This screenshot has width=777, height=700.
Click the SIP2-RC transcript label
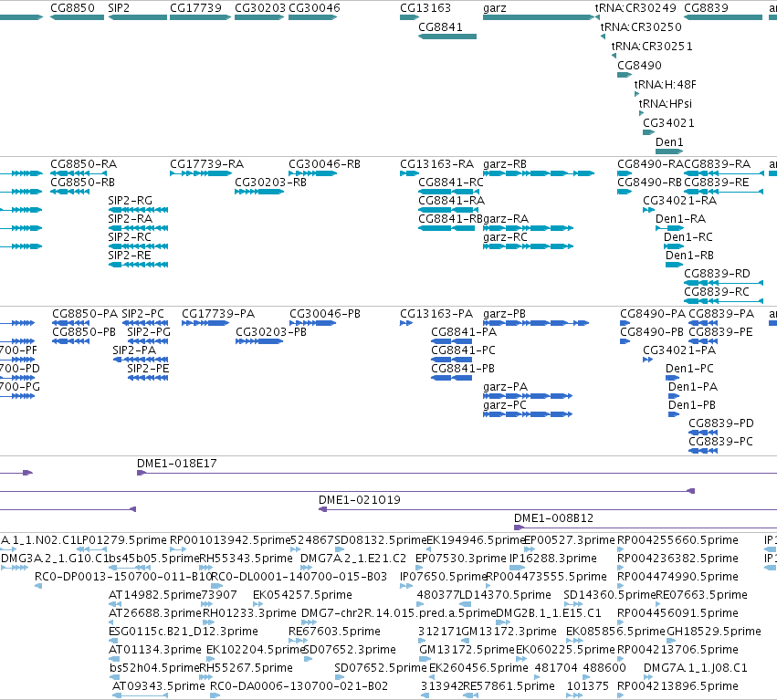pos(130,237)
